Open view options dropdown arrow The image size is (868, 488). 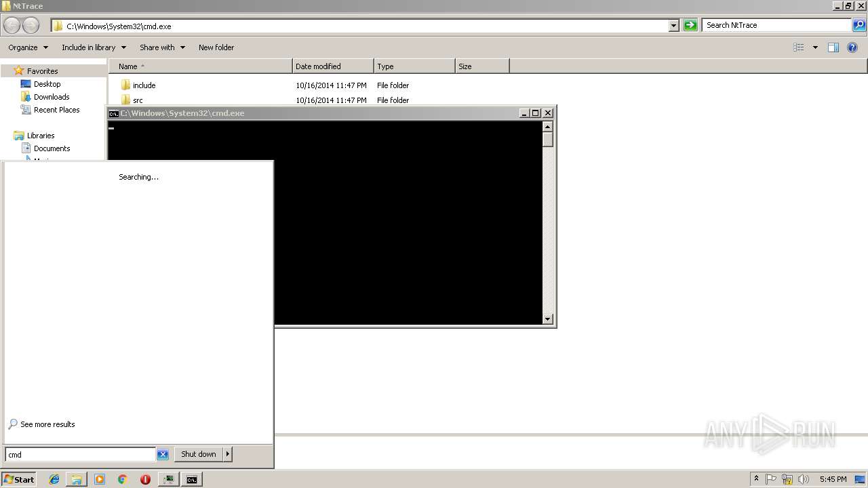(x=815, y=47)
